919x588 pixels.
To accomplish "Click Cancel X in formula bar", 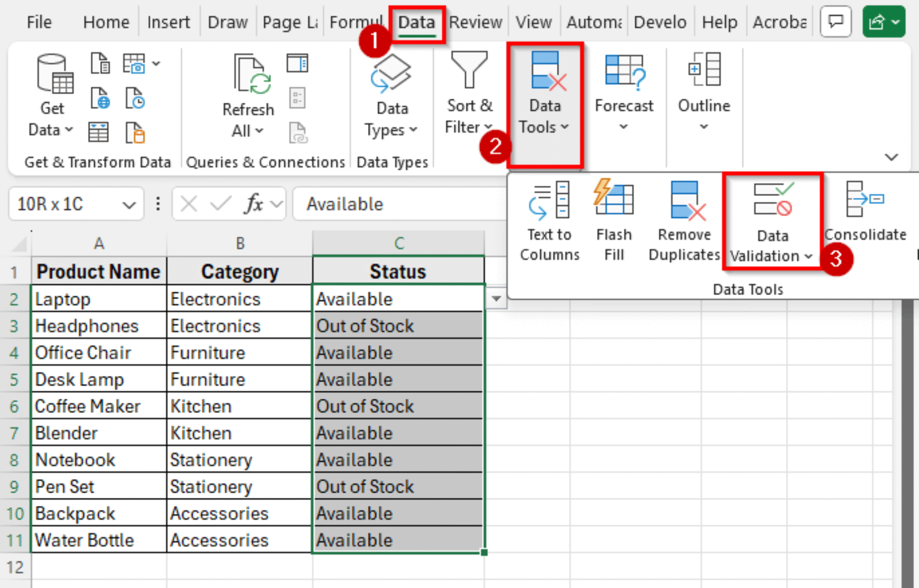I will 188,205.
